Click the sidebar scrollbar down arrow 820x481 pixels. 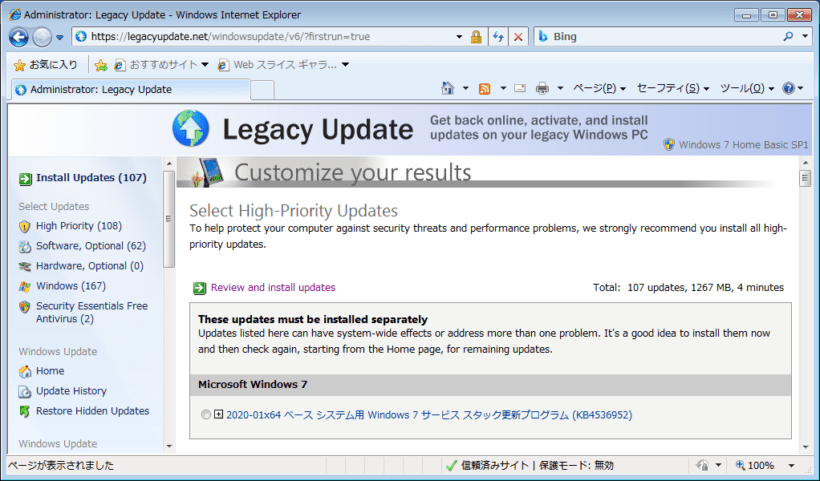pos(169,446)
